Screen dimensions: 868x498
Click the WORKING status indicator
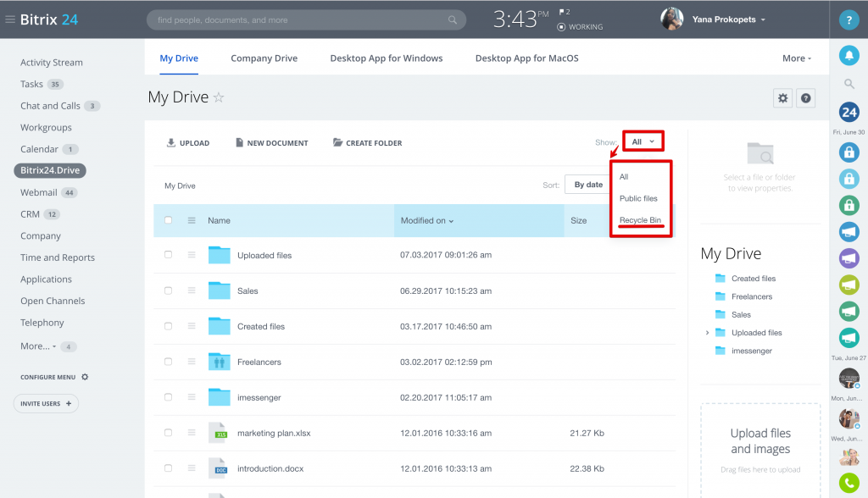click(580, 26)
